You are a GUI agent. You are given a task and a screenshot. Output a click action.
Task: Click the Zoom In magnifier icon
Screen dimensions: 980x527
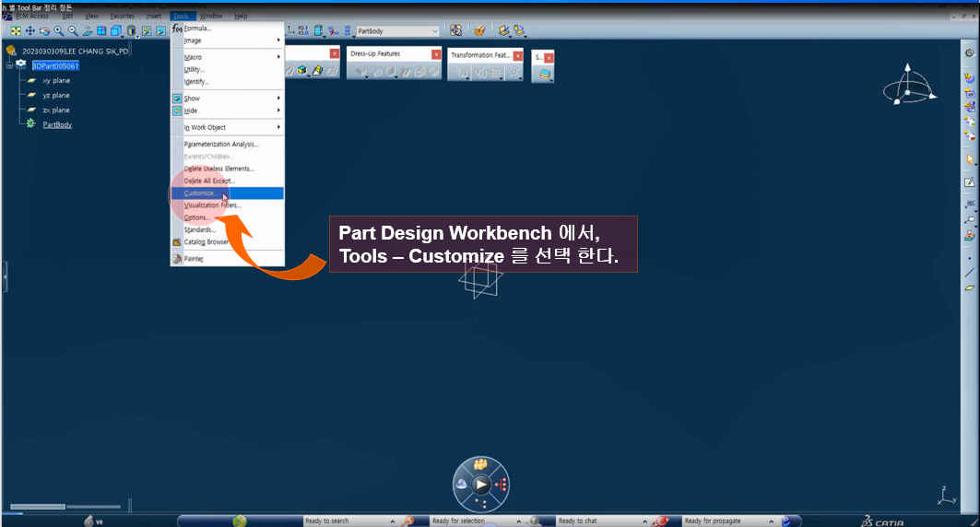[58, 30]
